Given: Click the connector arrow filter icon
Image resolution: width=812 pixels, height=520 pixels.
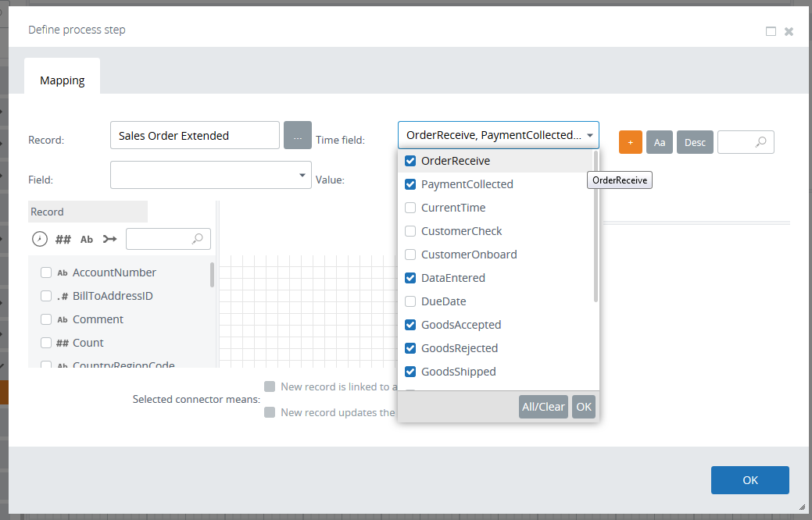Looking at the screenshot, I should point(110,239).
